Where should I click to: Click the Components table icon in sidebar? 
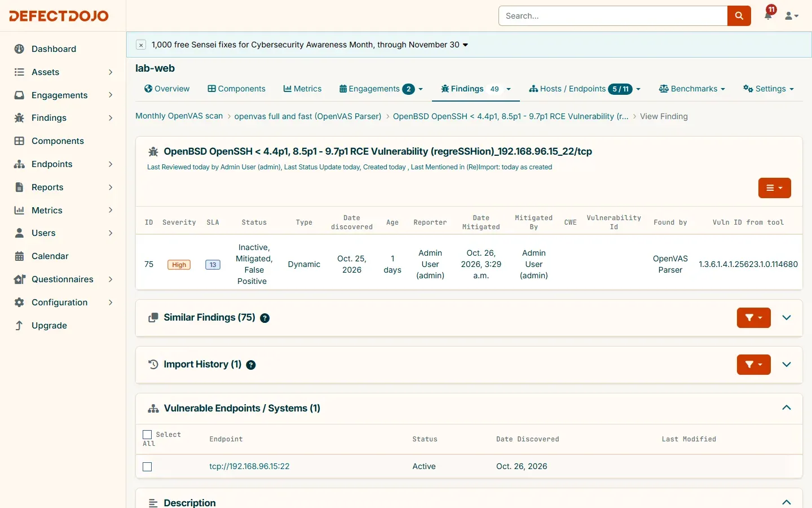coord(19,141)
